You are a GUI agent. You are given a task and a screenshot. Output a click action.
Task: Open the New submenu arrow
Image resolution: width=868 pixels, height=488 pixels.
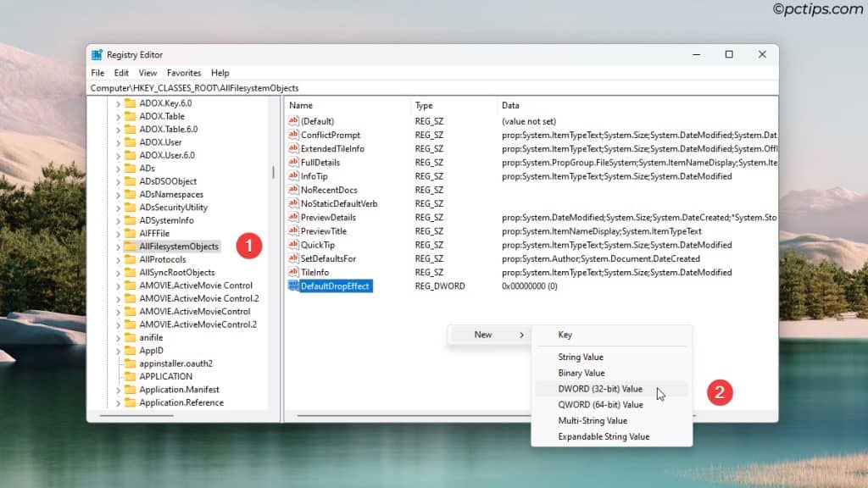pyautogui.click(x=522, y=335)
